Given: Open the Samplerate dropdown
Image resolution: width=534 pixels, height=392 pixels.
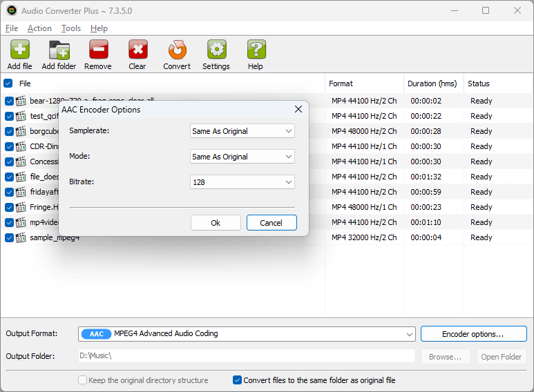Looking at the screenshot, I should [242, 131].
